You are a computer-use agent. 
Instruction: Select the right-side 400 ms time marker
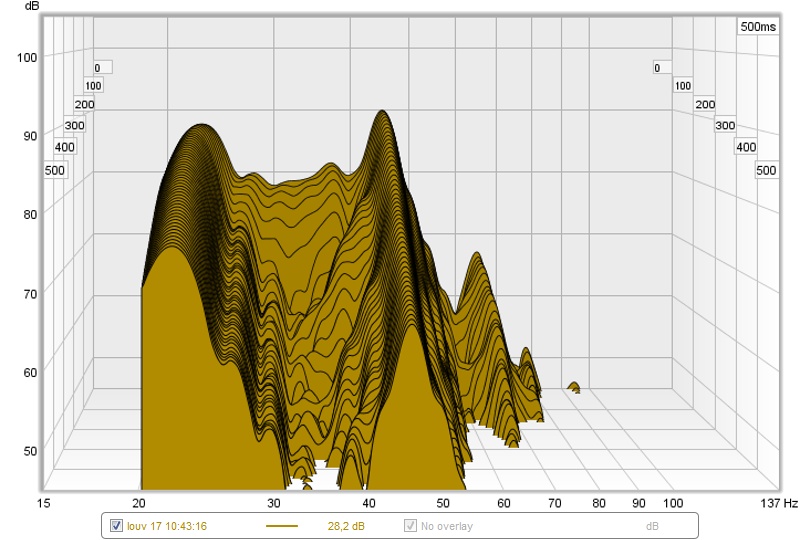(746, 147)
